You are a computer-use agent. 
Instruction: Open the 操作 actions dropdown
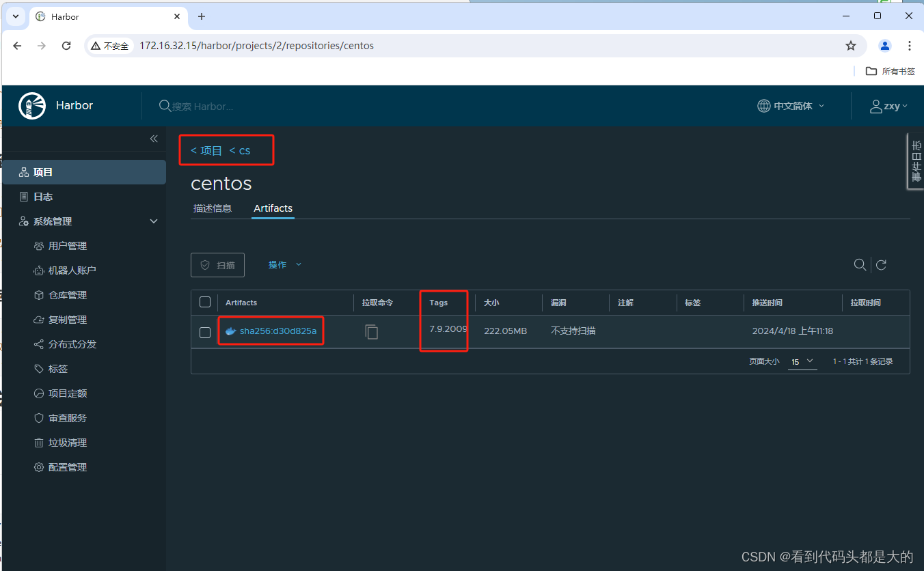[x=285, y=265]
